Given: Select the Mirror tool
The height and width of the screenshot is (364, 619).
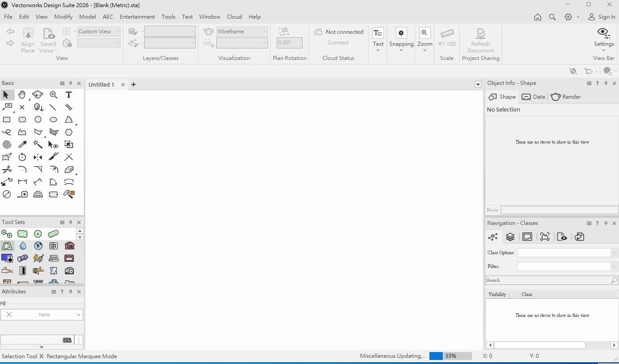Looking at the screenshot, I should [x=38, y=157].
